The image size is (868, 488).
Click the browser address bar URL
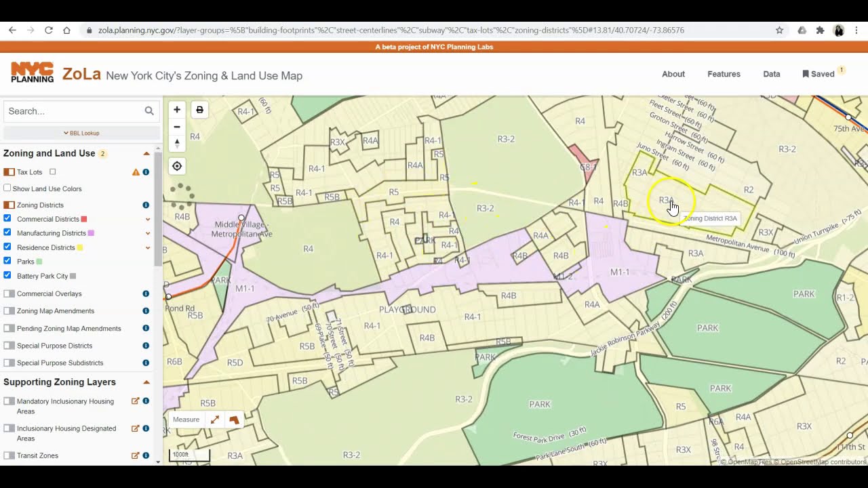[x=391, y=30]
